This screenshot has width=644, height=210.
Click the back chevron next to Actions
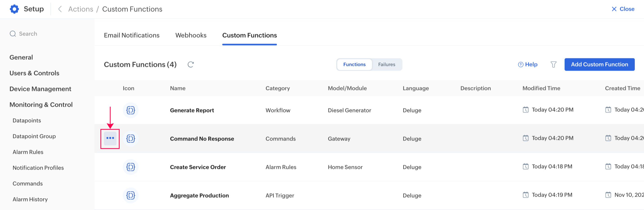(60, 9)
